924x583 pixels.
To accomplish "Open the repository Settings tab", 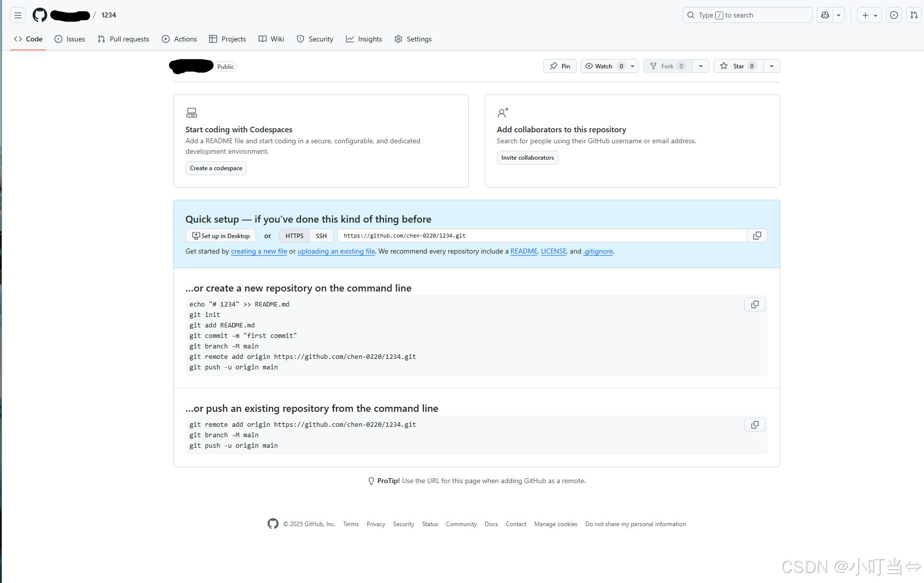I will point(413,39).
